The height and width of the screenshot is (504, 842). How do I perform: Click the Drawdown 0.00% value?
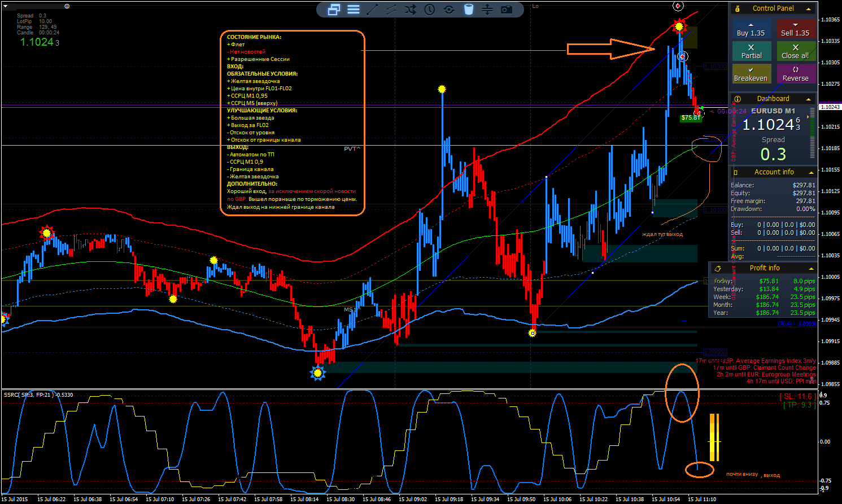(806, 209)
